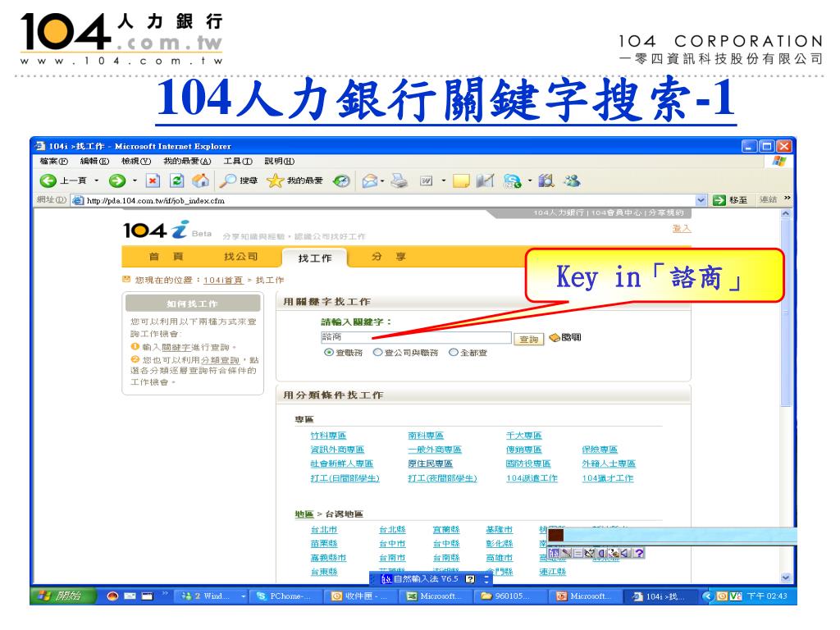Open the 資訊外商專區 link
The height and width of the screenshot is (630, 840).
coord(337,450)
